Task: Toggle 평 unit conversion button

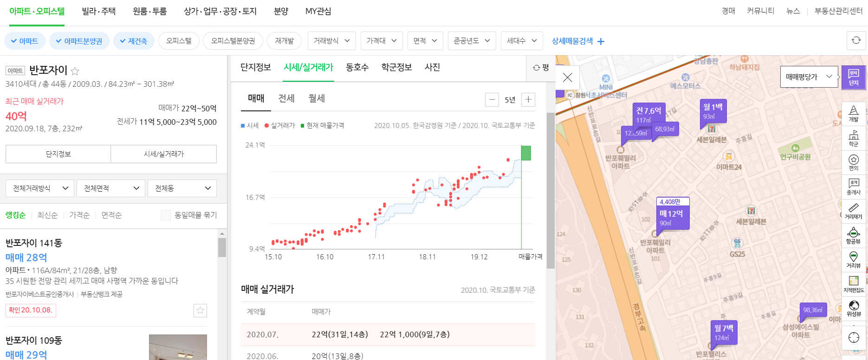Action: pyautogui.click(x=541, y=68)
